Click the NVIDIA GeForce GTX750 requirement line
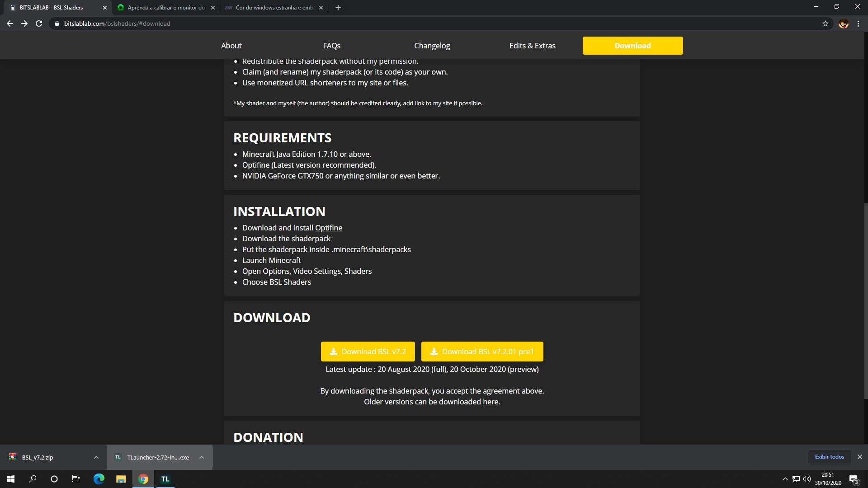868x488 pixels. click(341, 176)
